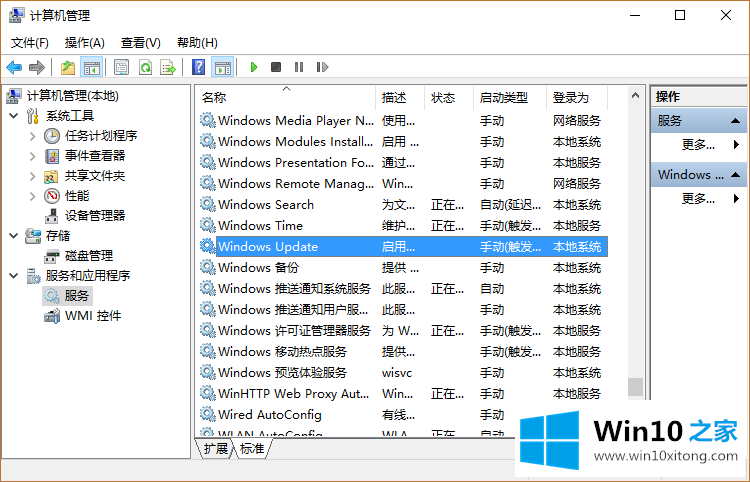The width and height of the screenshot is (750, 482).
Task: Collapse the 服务 section in Actions pane
Action: tap(736, 121)
